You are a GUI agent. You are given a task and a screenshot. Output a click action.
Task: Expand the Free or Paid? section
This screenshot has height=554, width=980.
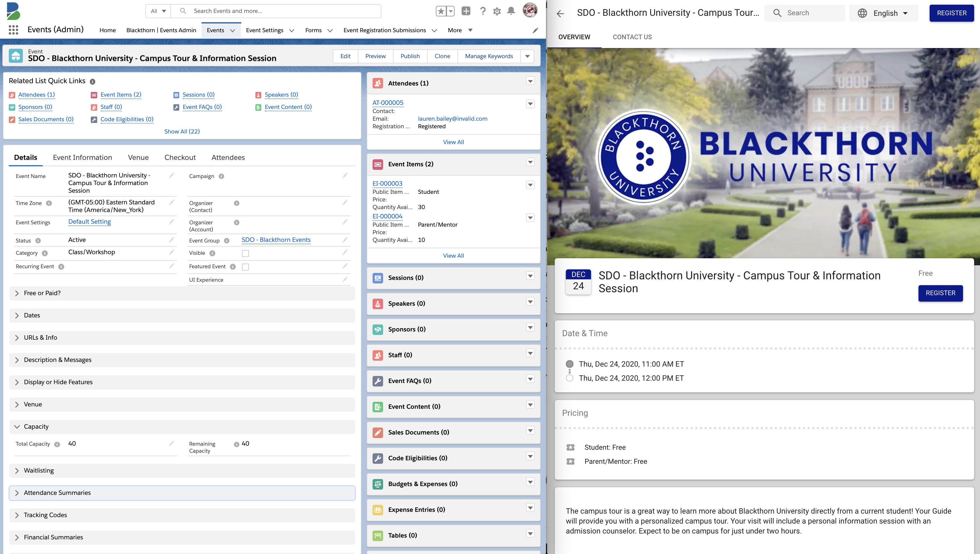coord(182,293)
